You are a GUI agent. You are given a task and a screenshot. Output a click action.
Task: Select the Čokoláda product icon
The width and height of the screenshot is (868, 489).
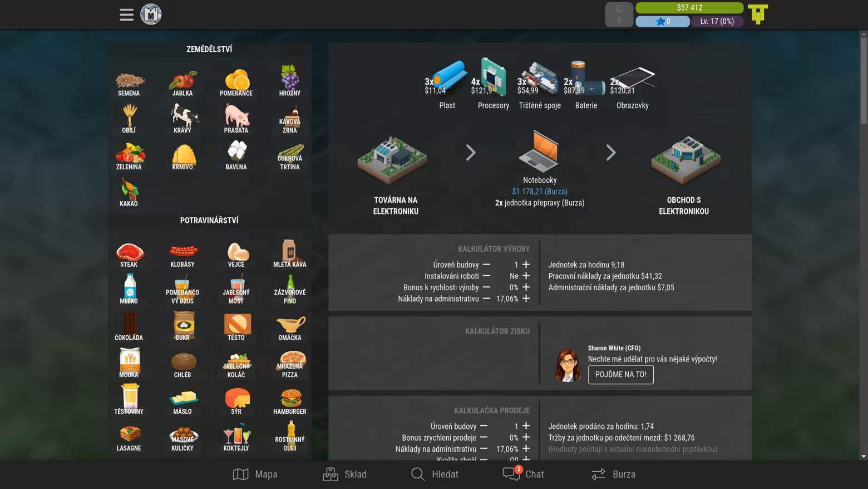tap(129, 326)
